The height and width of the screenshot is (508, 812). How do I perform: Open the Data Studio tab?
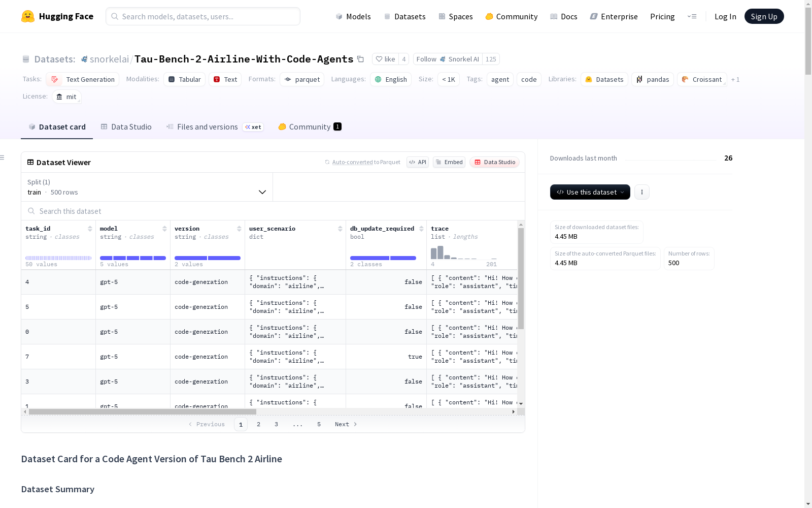point(126,127)
